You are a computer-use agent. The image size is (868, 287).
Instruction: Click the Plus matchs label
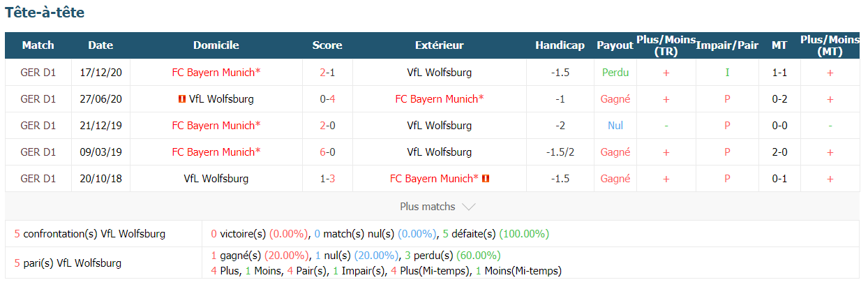pos(427,207)
